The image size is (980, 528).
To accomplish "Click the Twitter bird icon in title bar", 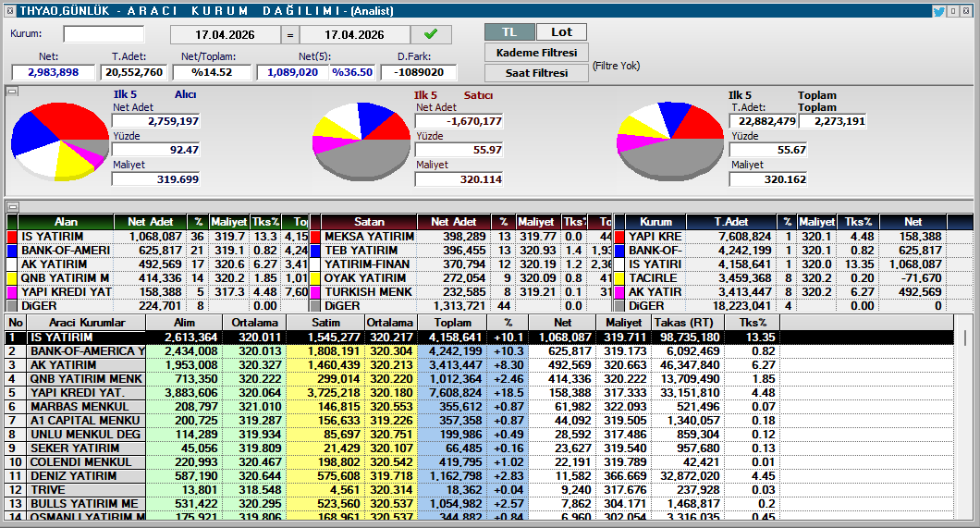I will [938, 10].
